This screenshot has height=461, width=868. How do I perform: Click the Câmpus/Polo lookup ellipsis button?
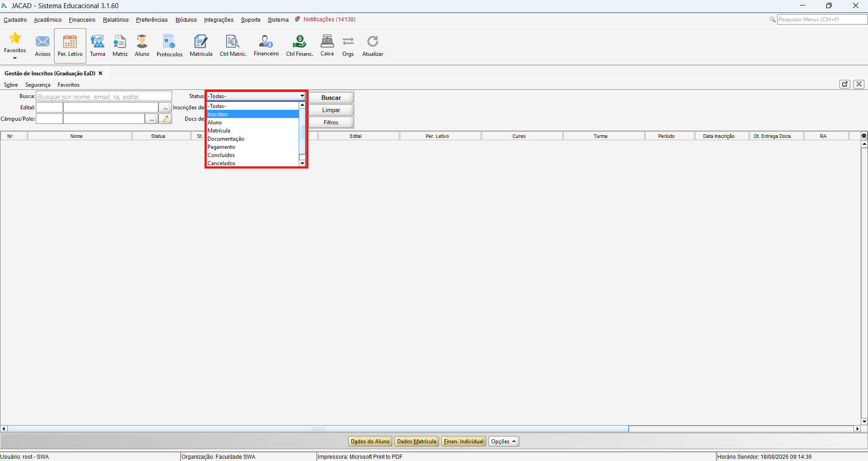(152, 119)
